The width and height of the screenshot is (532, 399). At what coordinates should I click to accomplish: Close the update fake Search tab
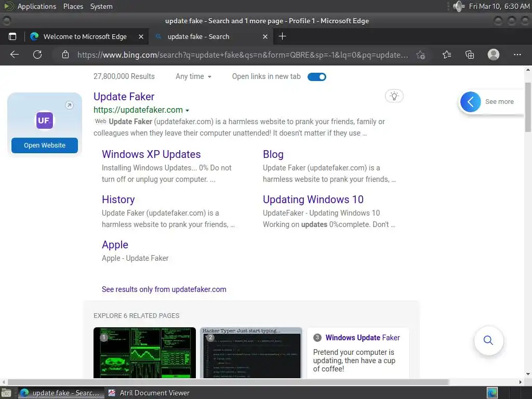click(x=265, y=37)
